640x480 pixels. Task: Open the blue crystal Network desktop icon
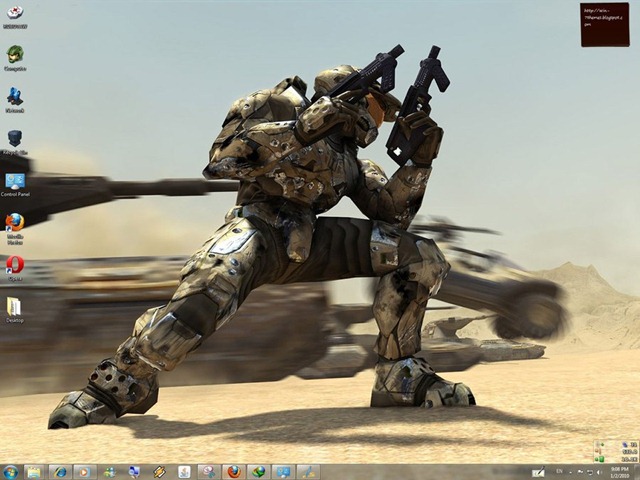15,100
